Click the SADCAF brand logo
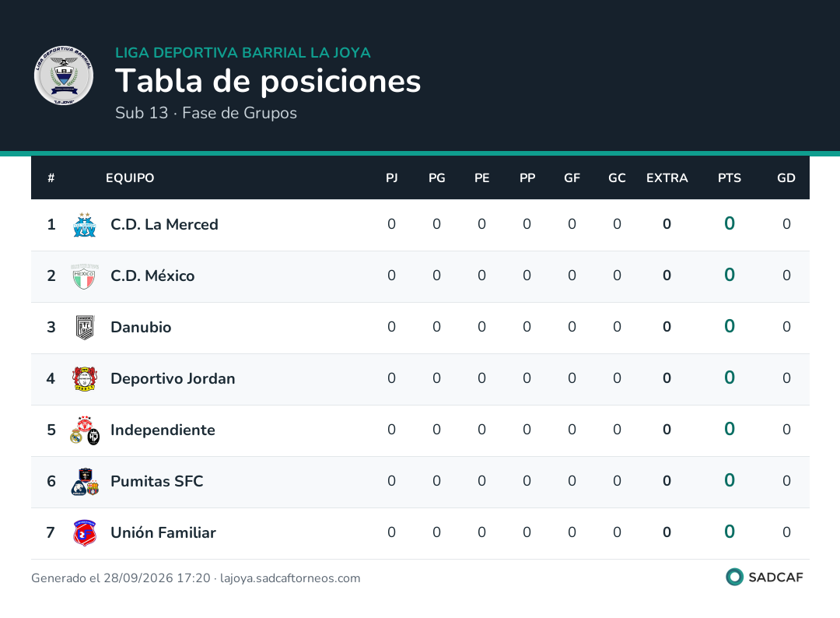 pos(765,578)
